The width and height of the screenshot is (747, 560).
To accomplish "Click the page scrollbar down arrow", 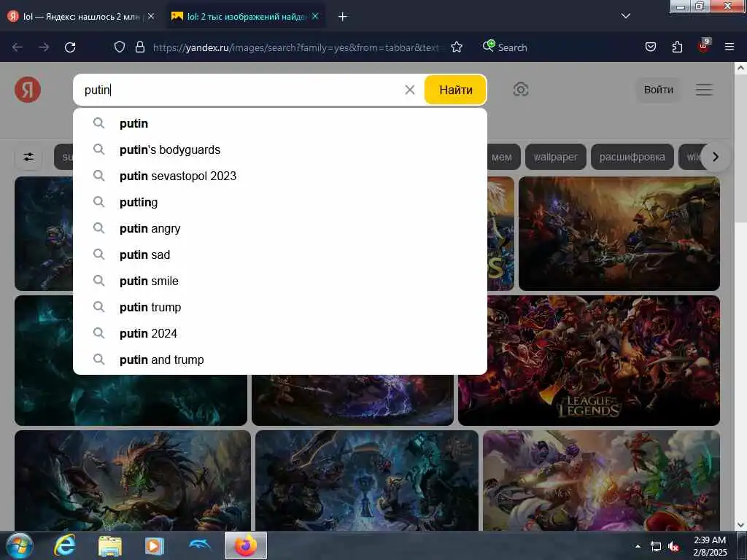I will [740, 525].
